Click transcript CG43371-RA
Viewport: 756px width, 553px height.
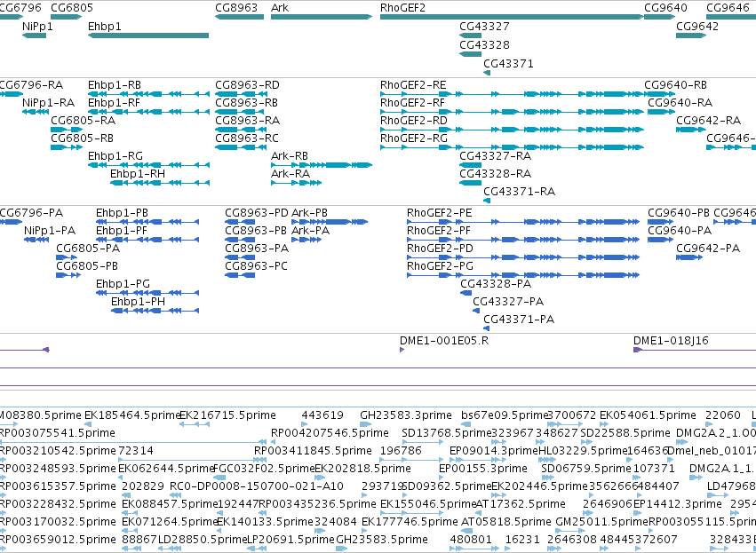[x=520, y=192]
